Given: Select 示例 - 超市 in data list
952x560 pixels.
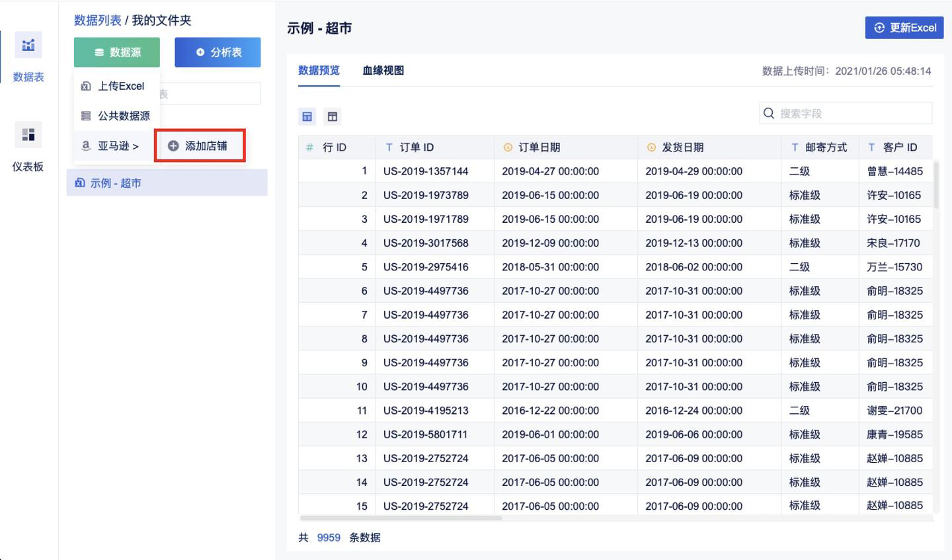Looking at the screenshot, I should pyautogui.click(x=116, y=183).
